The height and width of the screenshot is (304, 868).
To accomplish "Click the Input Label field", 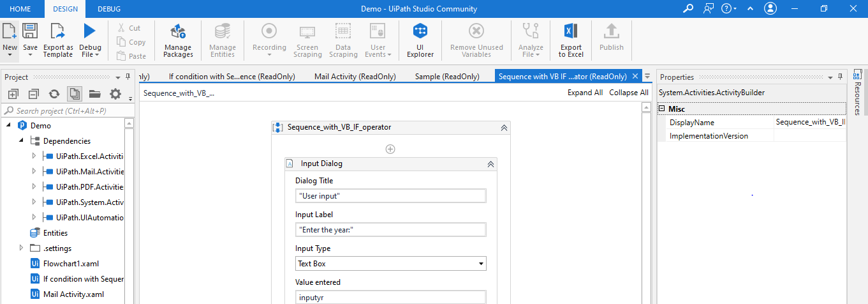I will [390, 230].
